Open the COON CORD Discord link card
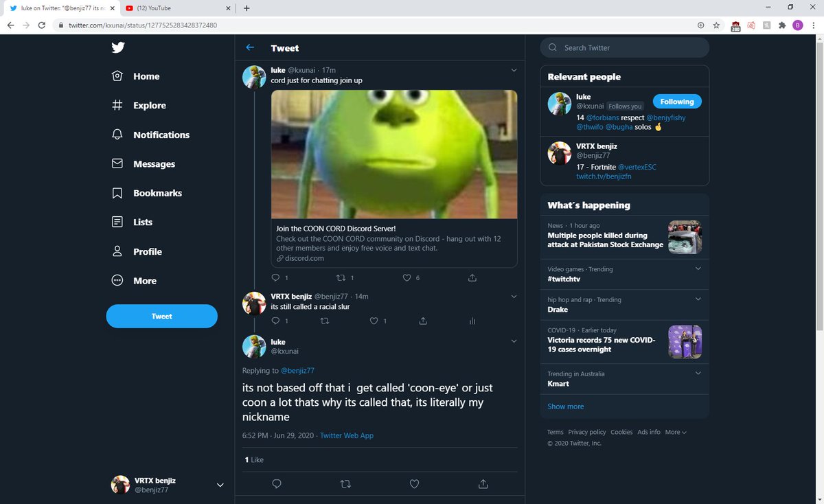This screenshot has height=504, width=824. tap(393, 243)
